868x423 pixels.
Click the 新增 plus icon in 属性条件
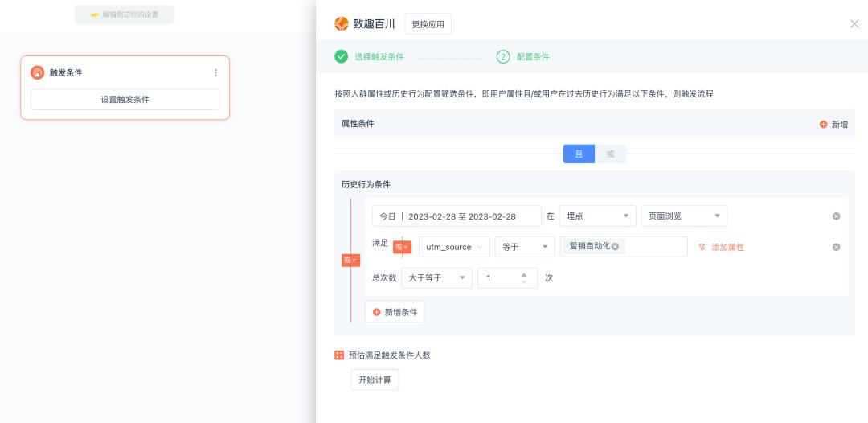point(823,125)
